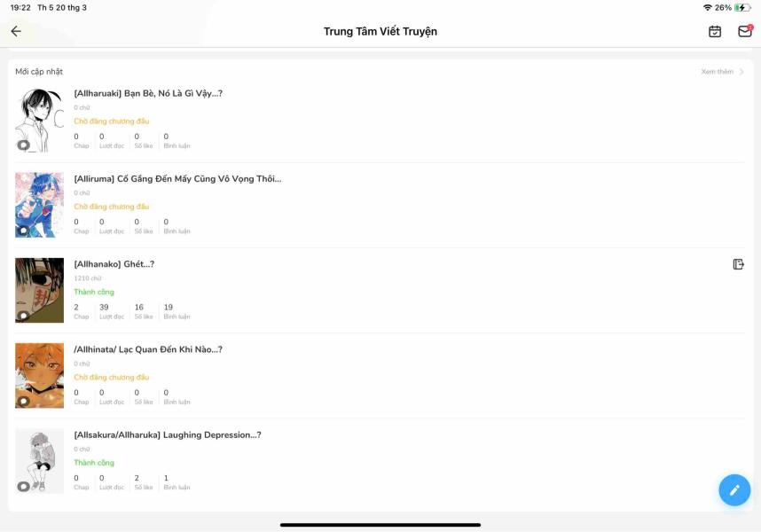Tap Thành công status under Allhanako story
761x532 pixels.
pyautogui.click(x=94, y=292)
